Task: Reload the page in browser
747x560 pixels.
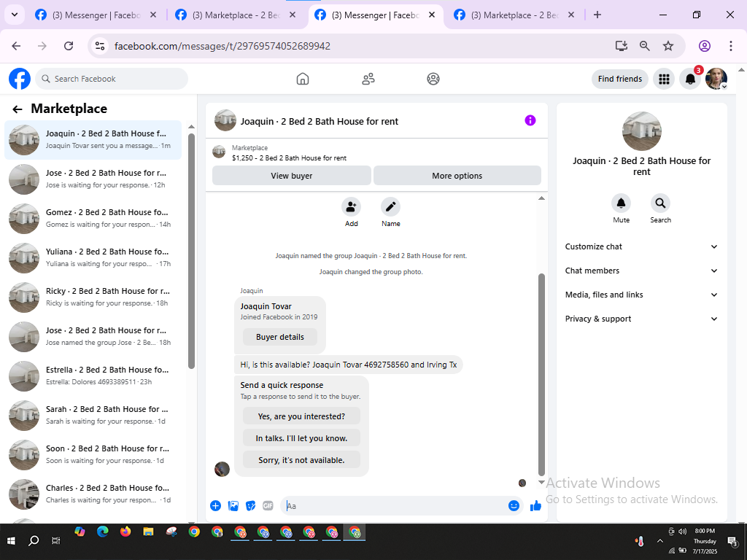Action: click(x=69, y=46)
